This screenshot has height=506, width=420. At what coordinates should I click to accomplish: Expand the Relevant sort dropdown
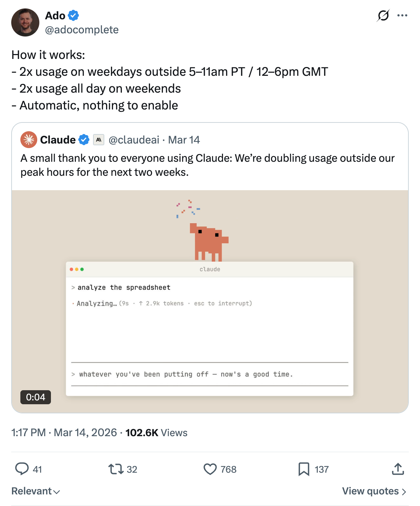click(x=35, y=491)
